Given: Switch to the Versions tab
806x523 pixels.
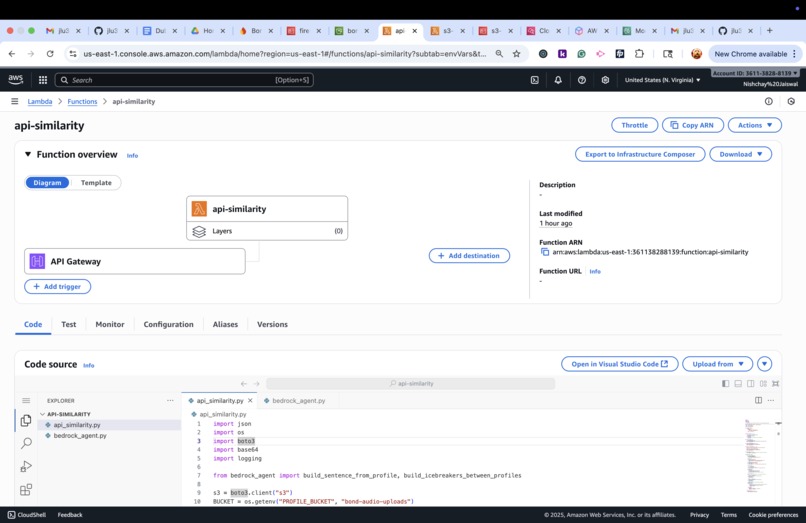Looking at the screenshot, I should (272, 324).
